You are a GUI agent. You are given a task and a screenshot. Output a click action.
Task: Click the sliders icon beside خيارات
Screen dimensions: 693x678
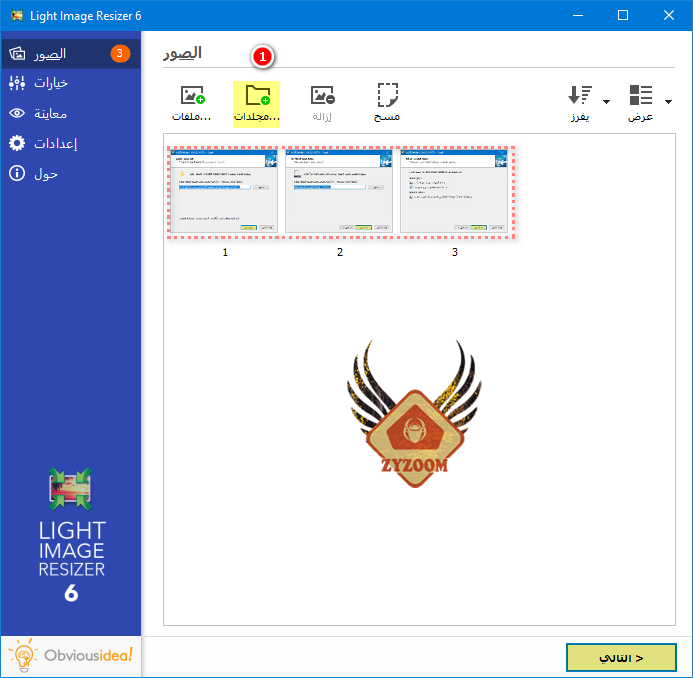[x=17, y=83]
